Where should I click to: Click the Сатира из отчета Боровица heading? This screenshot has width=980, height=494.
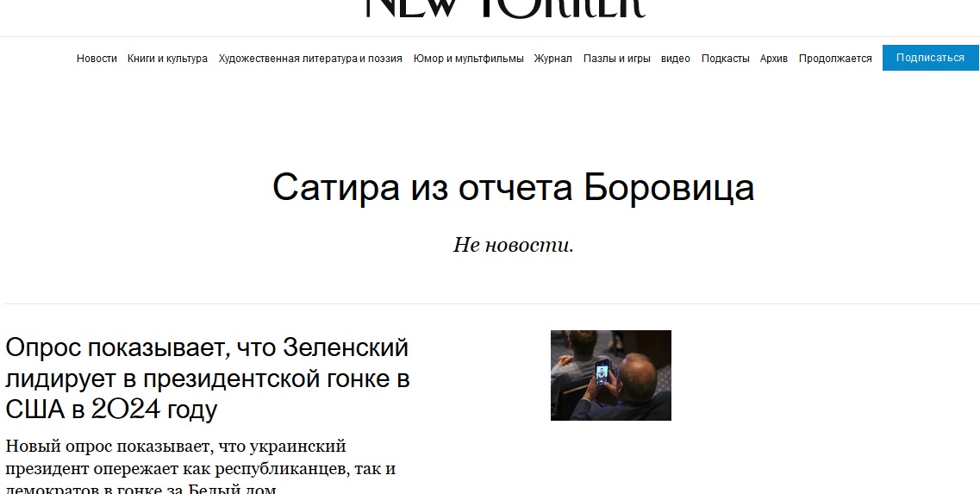coord(513,187)
